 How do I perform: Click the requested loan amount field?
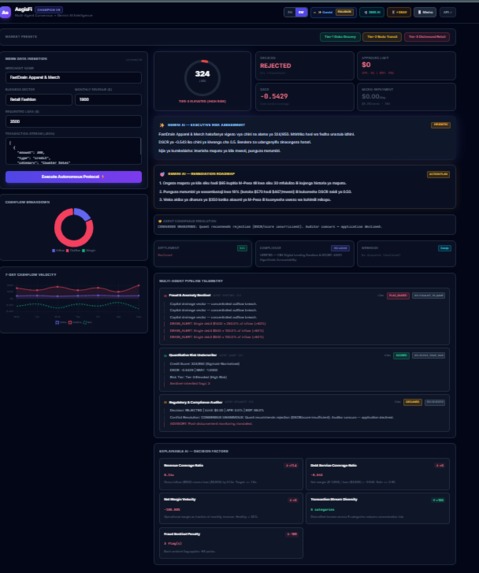(x=73, y=121)
